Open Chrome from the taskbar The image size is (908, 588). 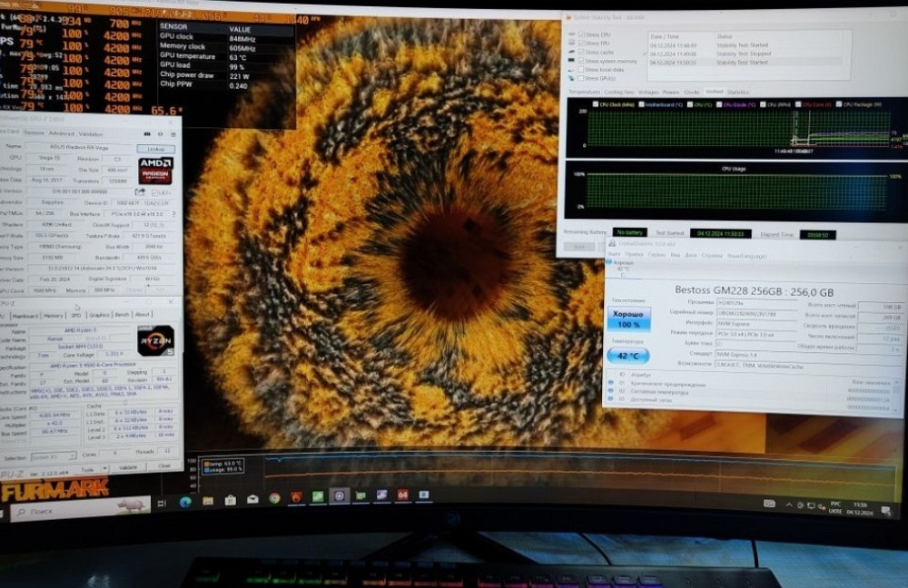point(274,498)
